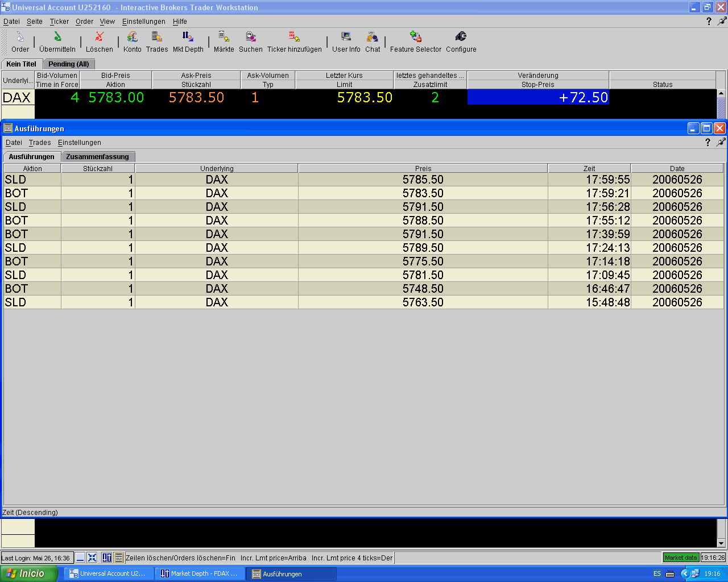Open the Ticker menu
This screenshot has height=582, width=728.
click(x=59, y=22)
